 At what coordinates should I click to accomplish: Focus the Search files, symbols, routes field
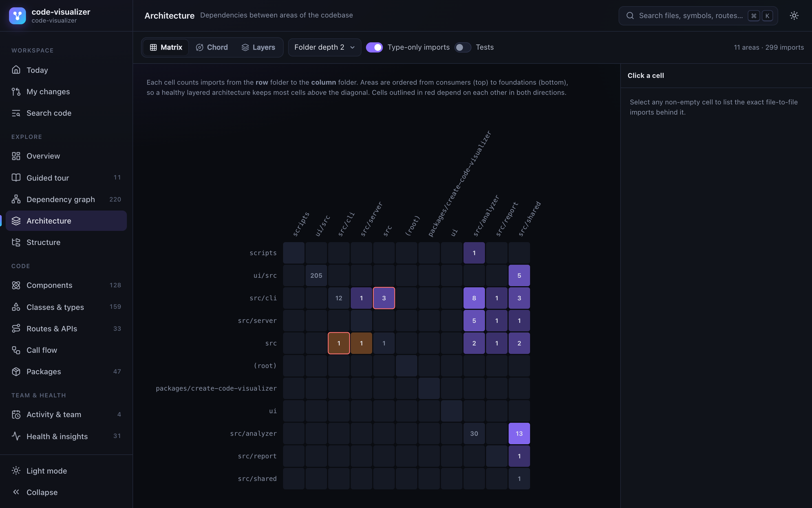pyautogui.click(x=698, y=16)
